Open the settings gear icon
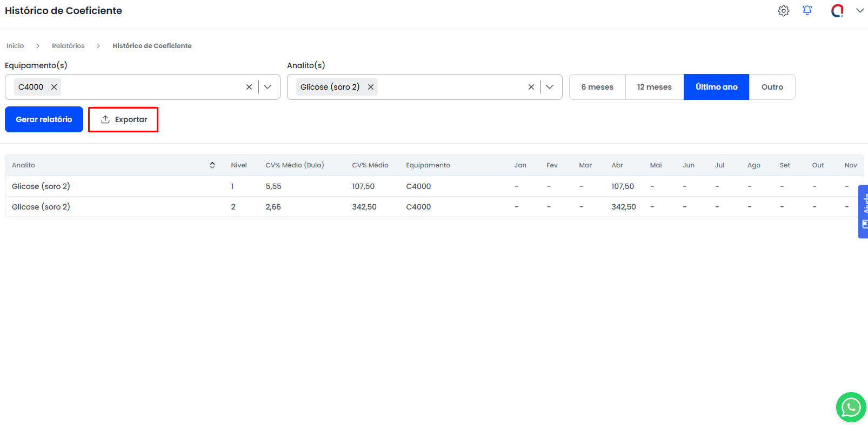 pos(783,11)
